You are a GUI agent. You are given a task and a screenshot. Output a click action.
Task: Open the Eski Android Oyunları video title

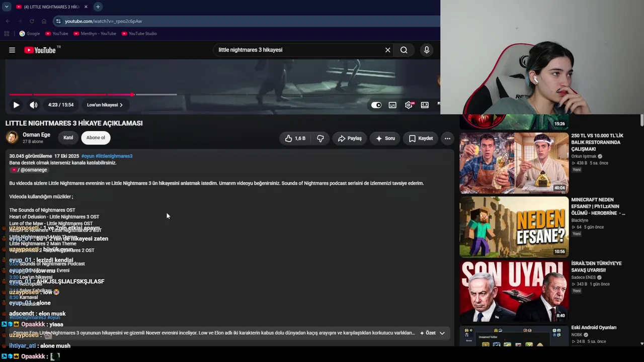594,328
